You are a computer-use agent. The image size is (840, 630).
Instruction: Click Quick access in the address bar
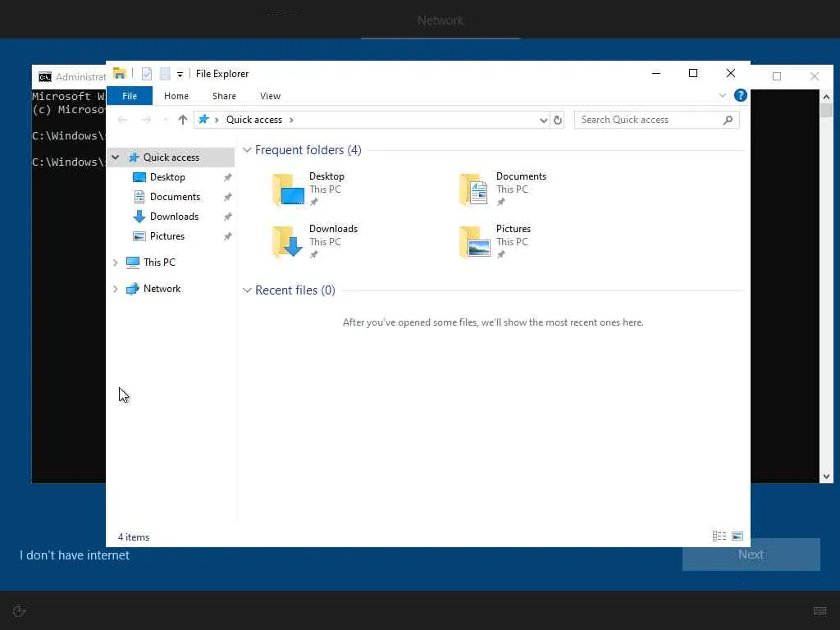coord(254,120)
